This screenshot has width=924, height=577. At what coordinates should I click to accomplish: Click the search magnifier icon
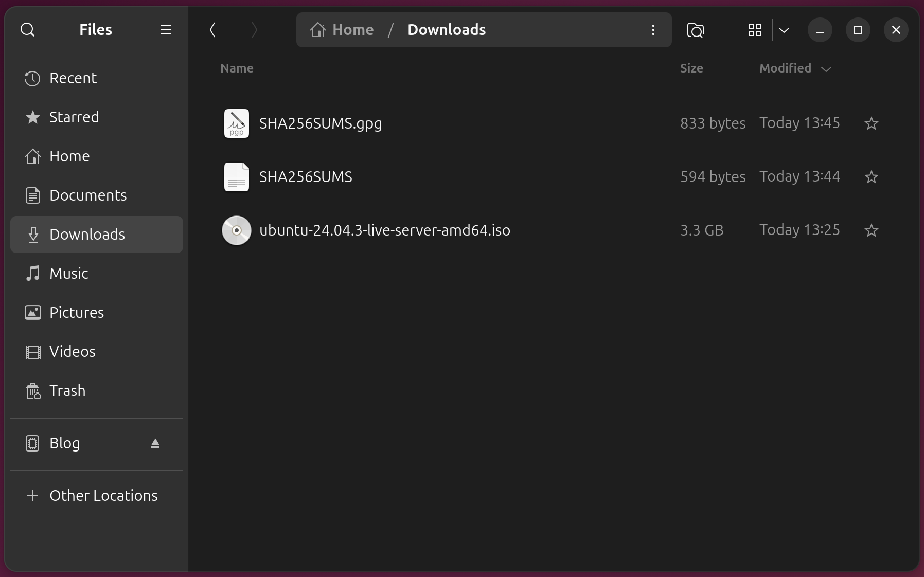click(28, 30)
